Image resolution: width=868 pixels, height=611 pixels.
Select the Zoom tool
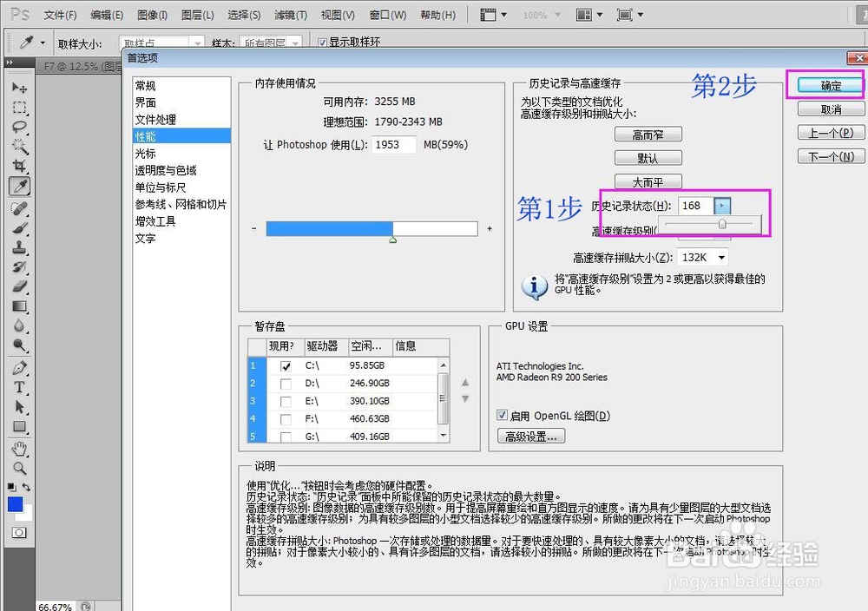point(19,468)
